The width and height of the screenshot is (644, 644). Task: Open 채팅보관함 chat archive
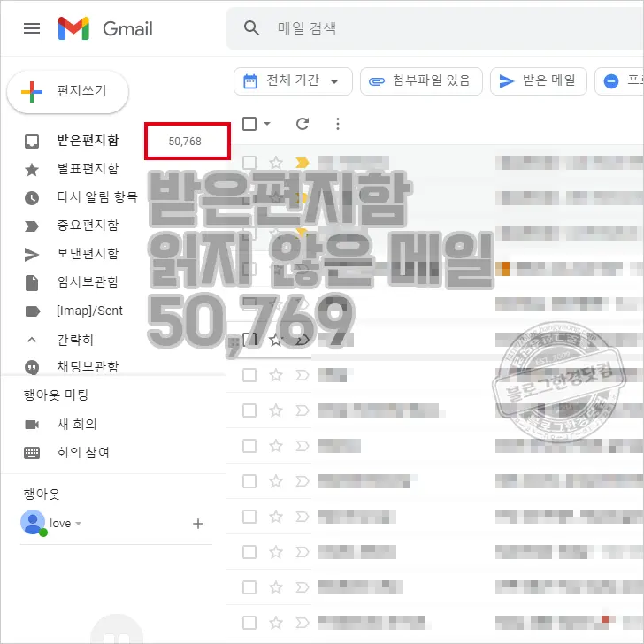click(87, 366)
